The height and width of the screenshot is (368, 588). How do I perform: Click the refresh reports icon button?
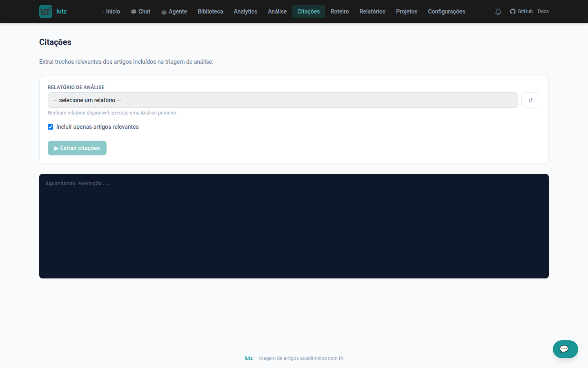tap(531, 100)
